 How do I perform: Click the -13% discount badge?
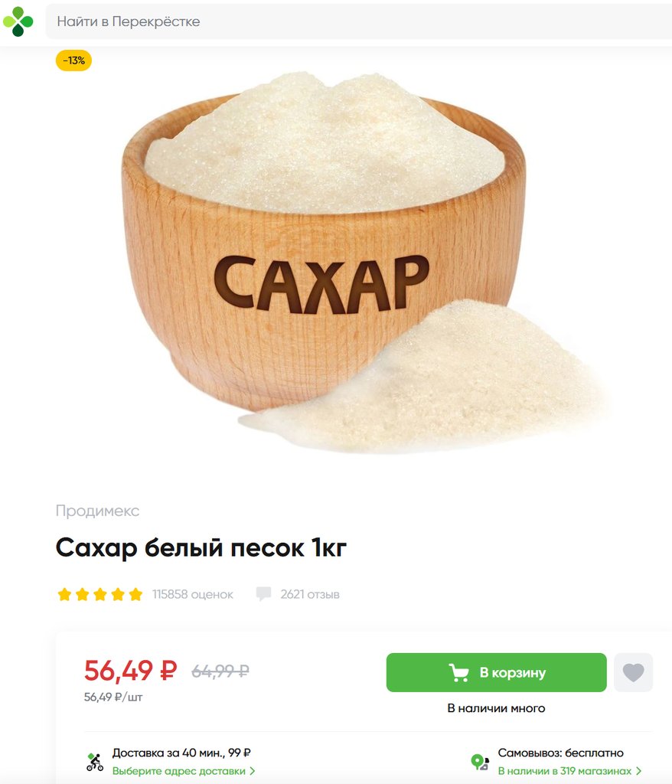click(x=73, y=60)
